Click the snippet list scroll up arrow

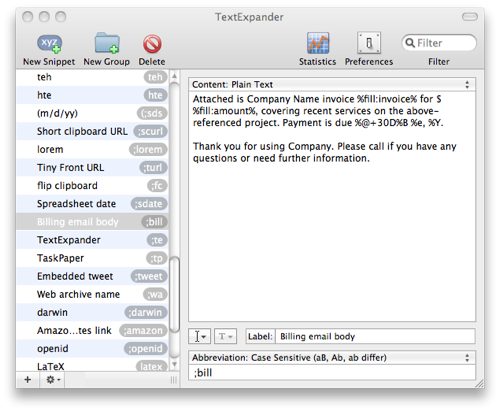174,76
